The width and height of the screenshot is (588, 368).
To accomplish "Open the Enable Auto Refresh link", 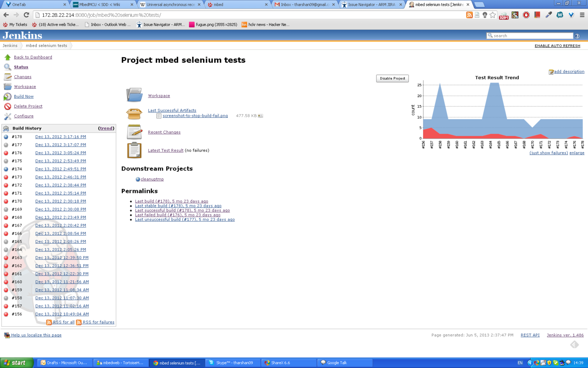I will [x=557, y=46].
